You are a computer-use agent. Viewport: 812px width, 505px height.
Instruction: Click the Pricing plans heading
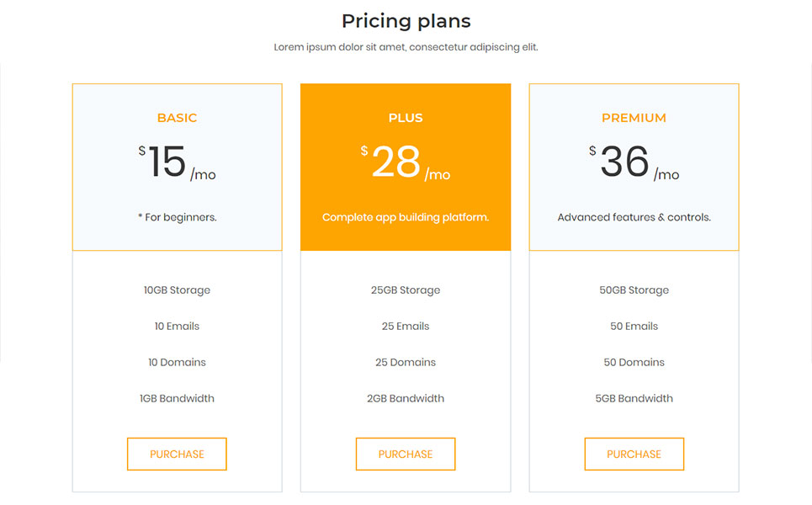pyautogui.click(x=406, y=21)
